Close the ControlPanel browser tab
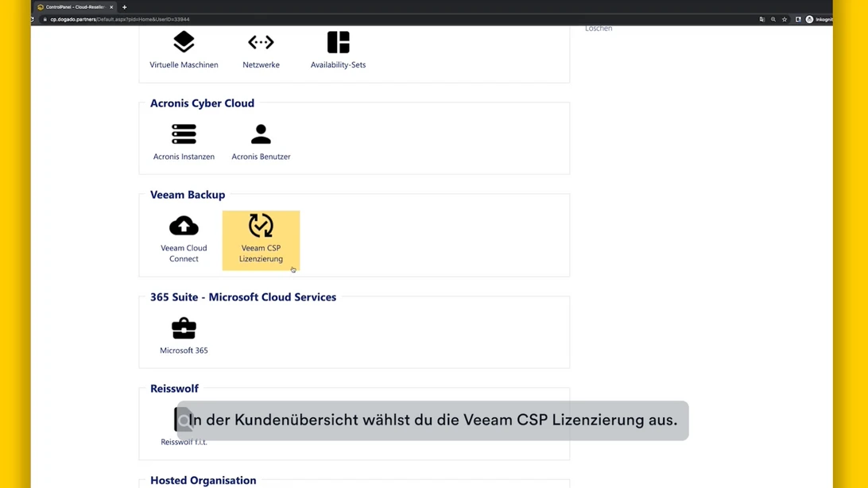 (111, 7)
